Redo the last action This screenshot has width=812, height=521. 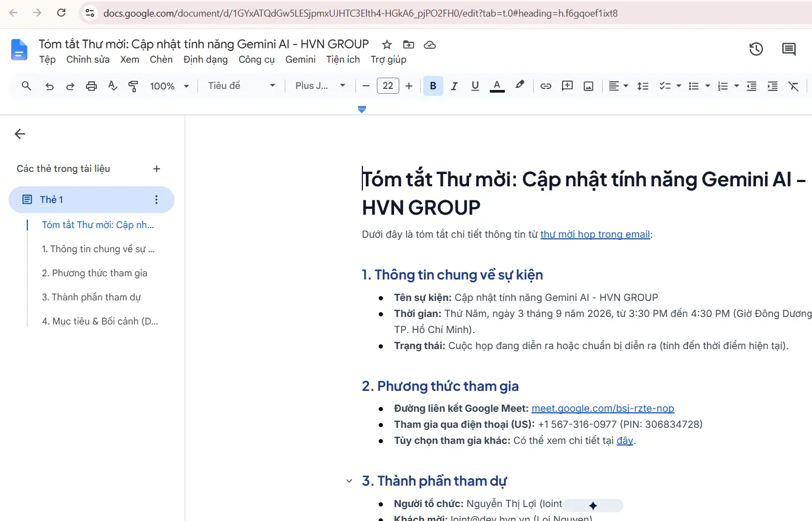[x=70, y=86]
